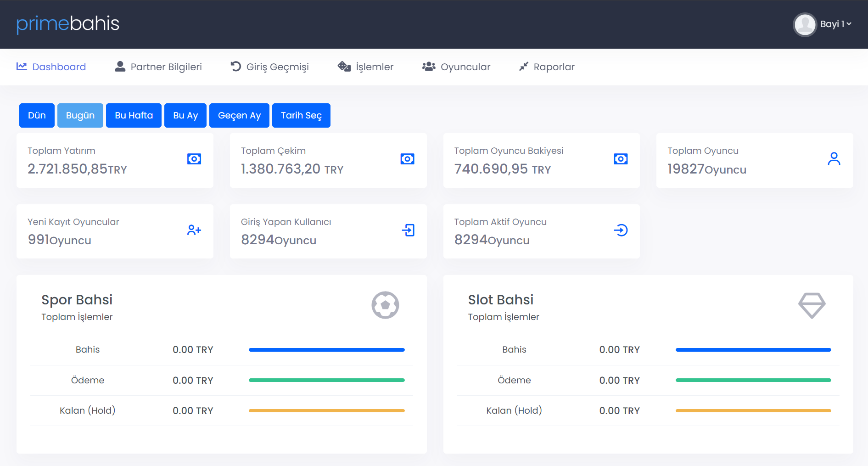Image resolution: width=868 pixels, height=466 pixels.
Task: Click the money icon in Toplam Çekim card
Action: tap(407, 159)
